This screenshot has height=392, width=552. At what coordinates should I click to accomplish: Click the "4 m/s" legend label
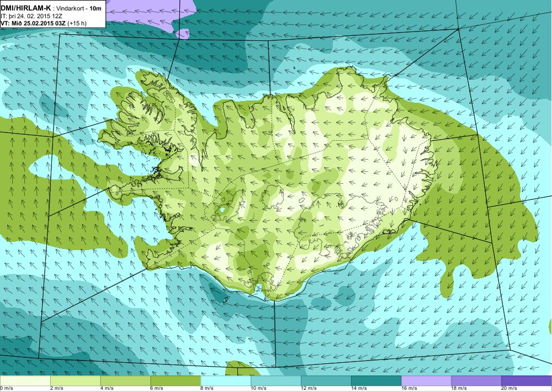pyautogui.click(x=107, y=389)
